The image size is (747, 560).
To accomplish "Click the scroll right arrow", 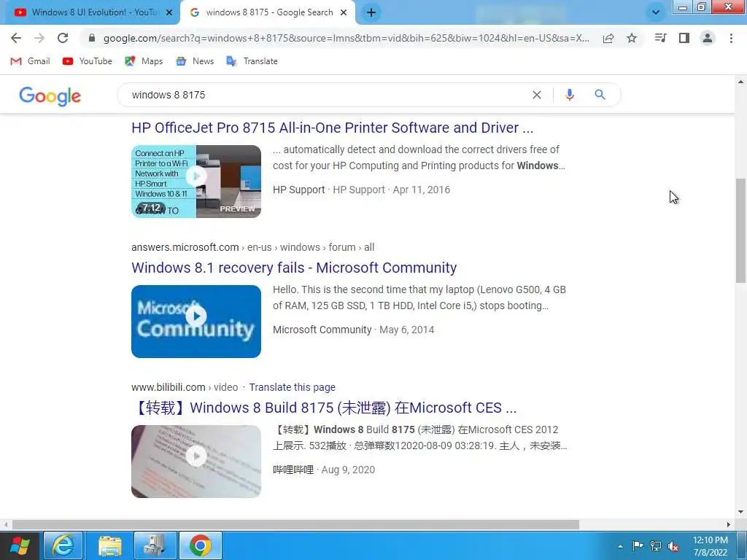I will tap(729, 525).
